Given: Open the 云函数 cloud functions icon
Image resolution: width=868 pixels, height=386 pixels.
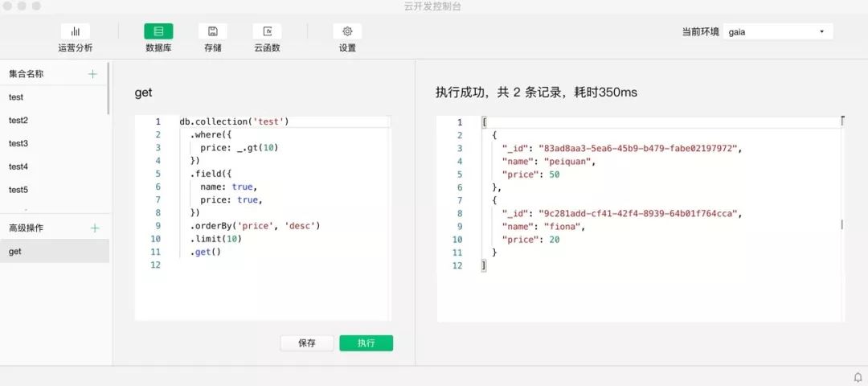Looking at the screenshot, I should coord(268,31).
